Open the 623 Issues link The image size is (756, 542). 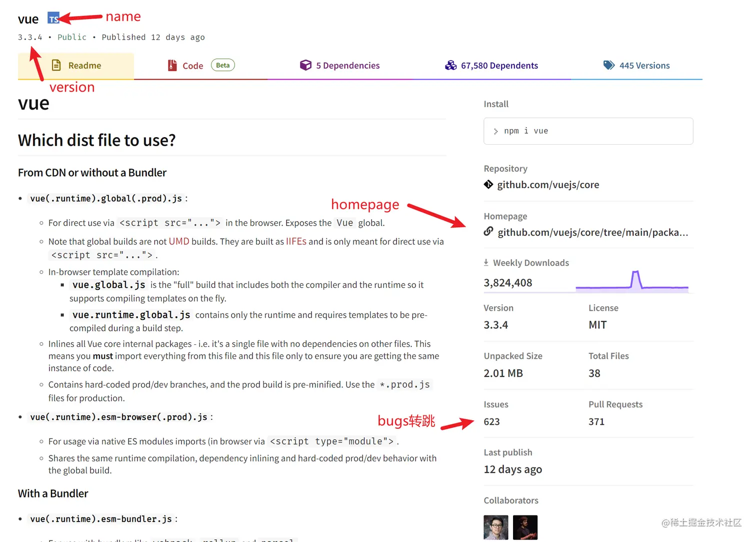click(x=491, y=421)
